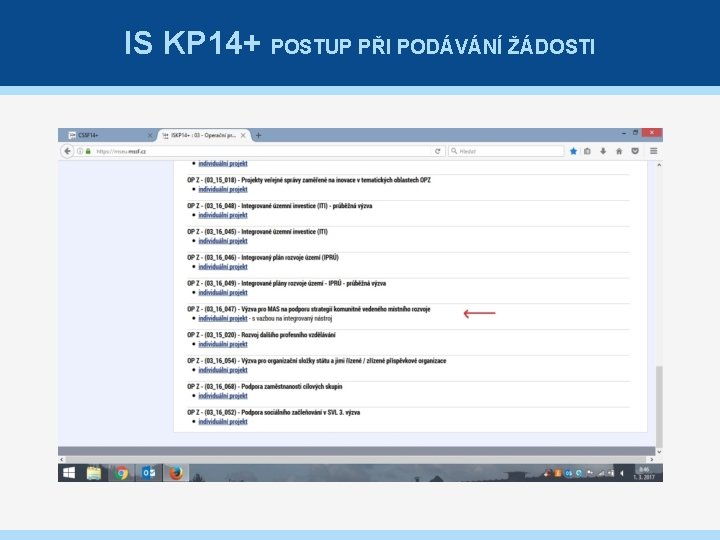Reload the page with the refresh icon
720x540 pixels.
(438, 151)
